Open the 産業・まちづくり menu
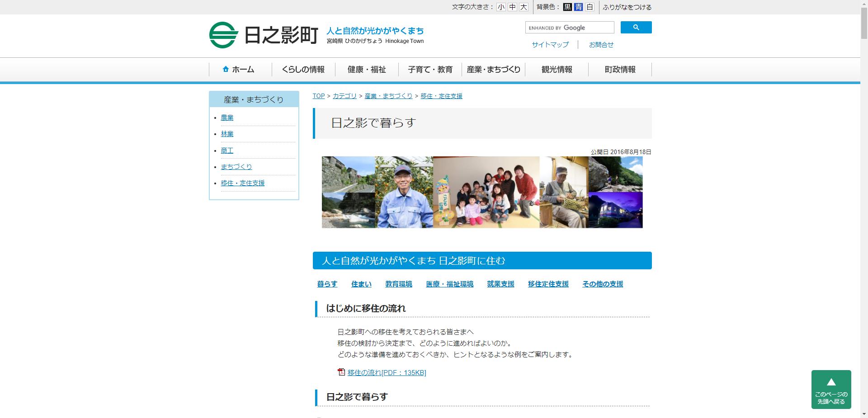The height and width of the screenshot is (418, 868). pos(494,70)
